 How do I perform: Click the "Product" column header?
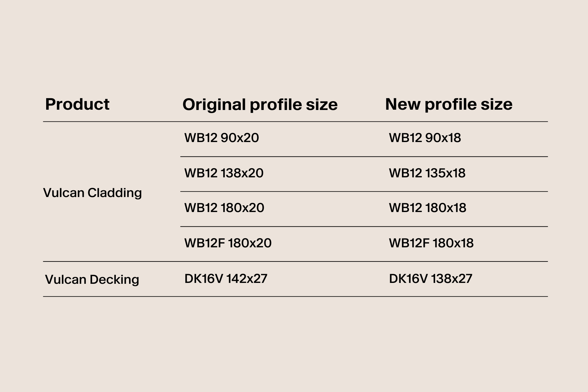[77, 104]
